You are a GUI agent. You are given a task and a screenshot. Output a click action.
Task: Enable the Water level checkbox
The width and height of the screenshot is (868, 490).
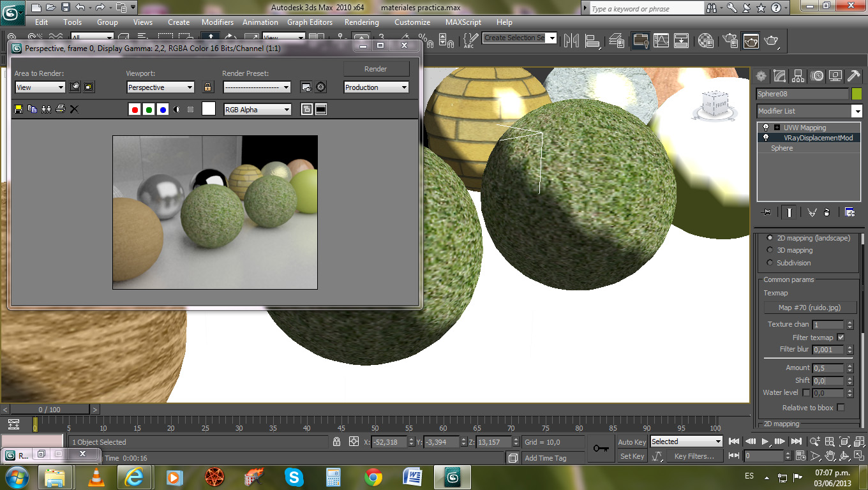coord(806,393)
